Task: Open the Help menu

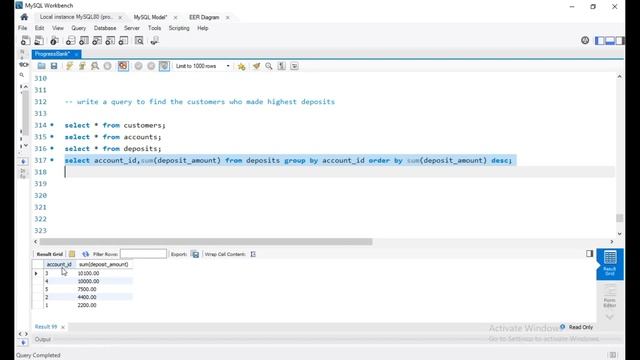Action: pos(202,28)
